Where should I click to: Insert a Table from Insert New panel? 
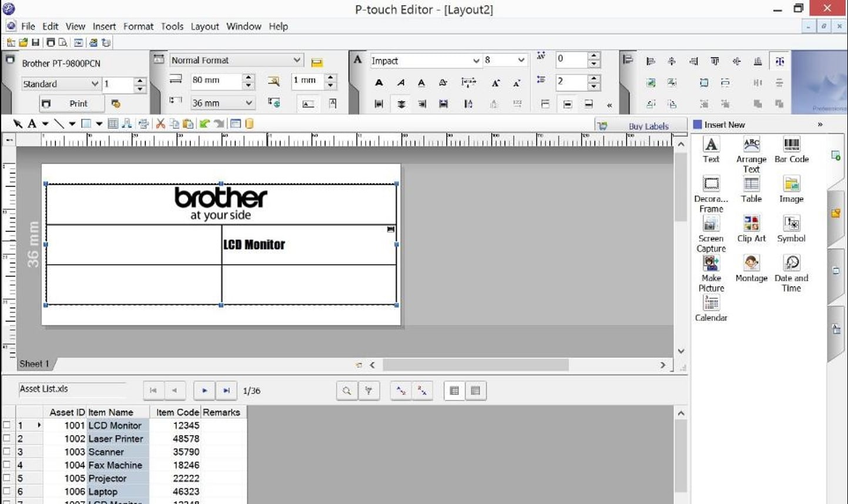click(751, 190)
